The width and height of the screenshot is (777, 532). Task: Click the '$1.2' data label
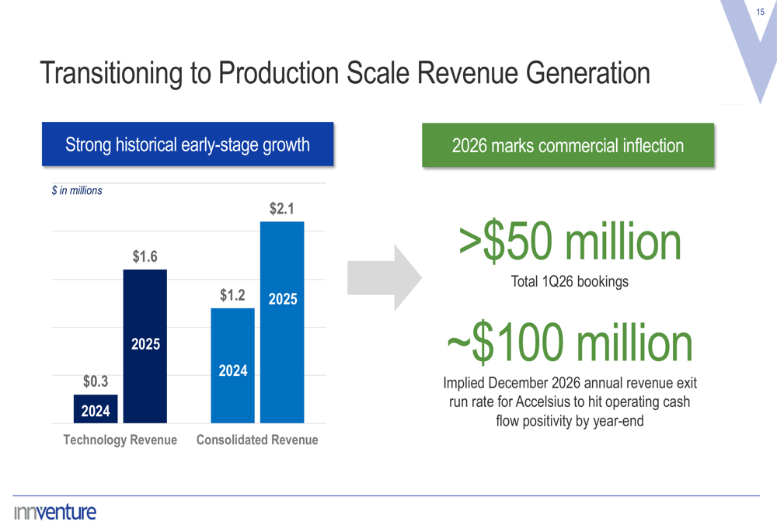(232, 296)
